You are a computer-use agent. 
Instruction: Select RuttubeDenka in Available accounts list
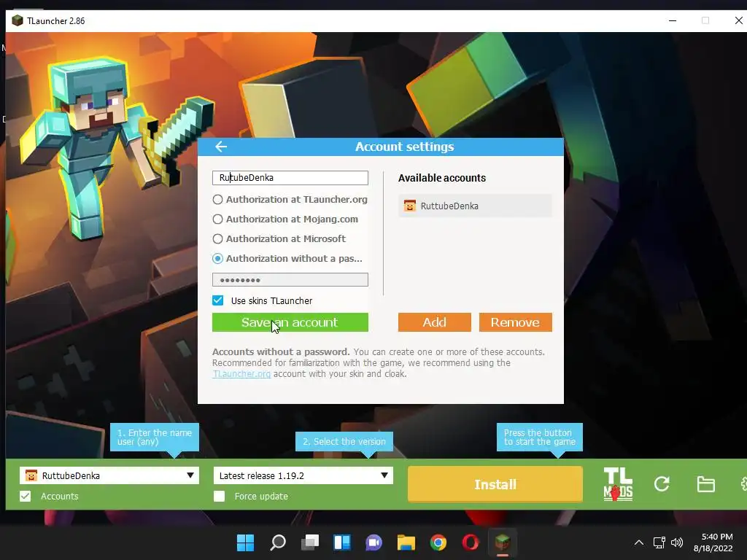475,206
